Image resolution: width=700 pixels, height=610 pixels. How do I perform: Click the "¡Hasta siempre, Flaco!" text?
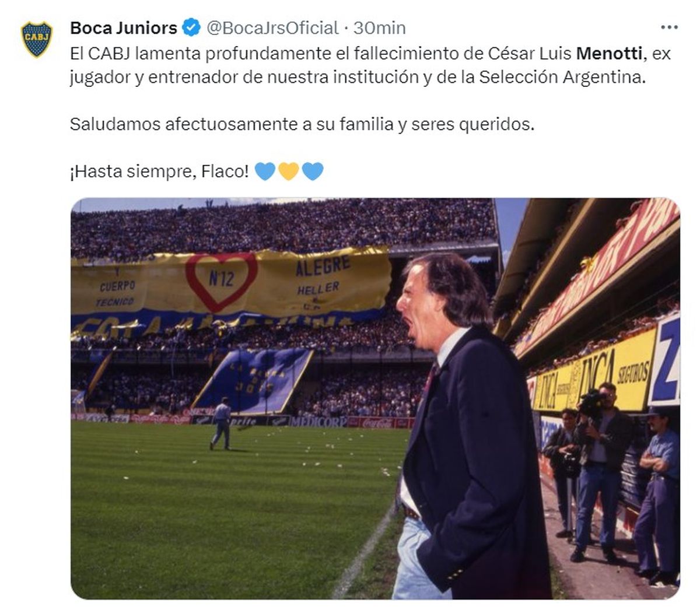(x=159, y=171)
